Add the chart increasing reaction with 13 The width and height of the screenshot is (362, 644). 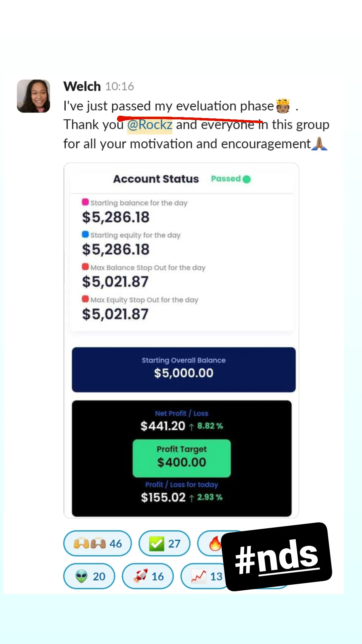pos(204,576)
